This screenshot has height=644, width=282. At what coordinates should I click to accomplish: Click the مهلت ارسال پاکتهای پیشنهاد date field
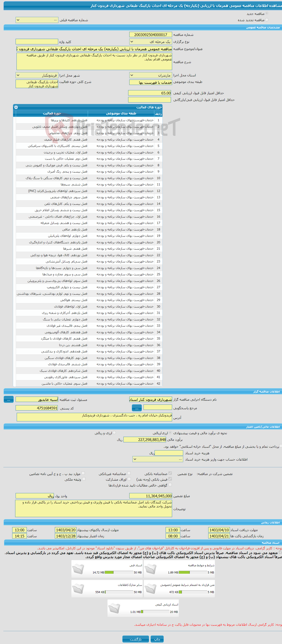tap(66, 530)
